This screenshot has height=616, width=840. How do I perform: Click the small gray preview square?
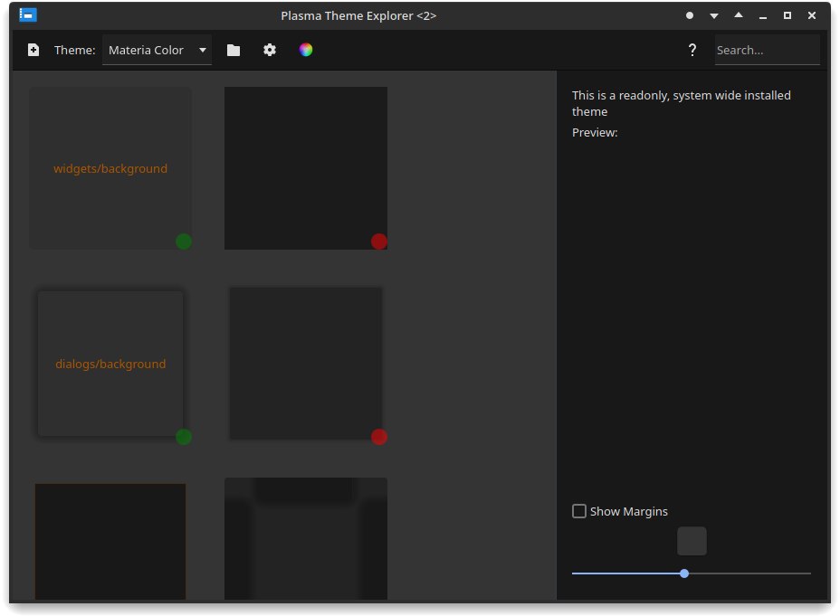[x=692, y=541]
